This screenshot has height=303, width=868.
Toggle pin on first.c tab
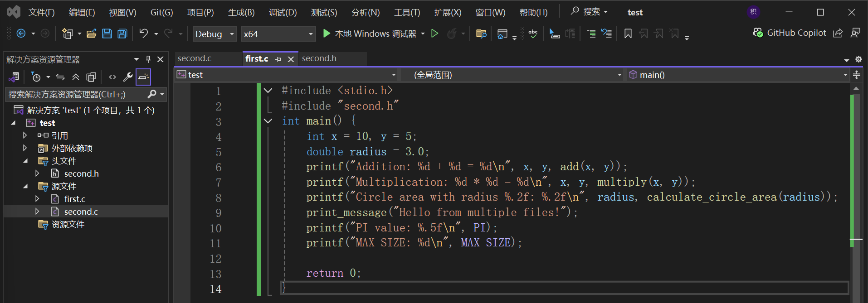tap(278, 59)
